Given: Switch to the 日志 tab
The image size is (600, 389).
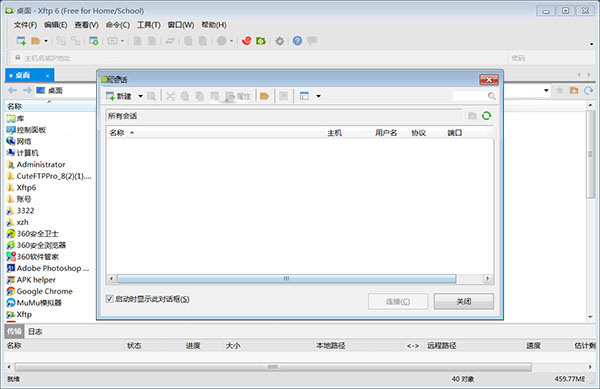Looking at the screenshot, I should [35, 332].
